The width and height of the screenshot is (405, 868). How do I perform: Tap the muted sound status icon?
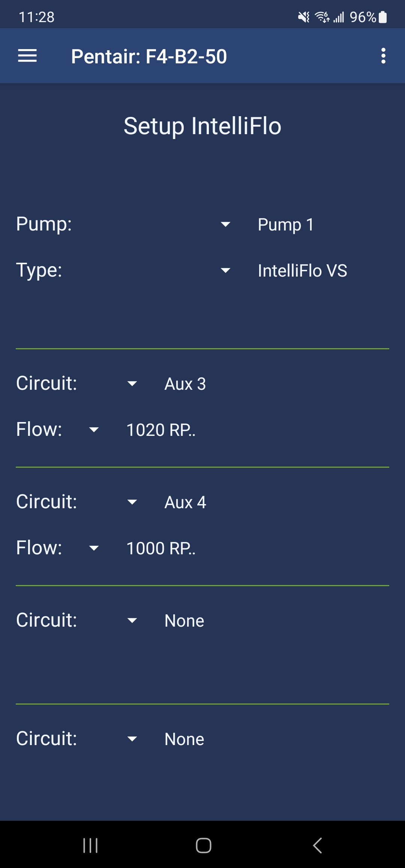[304, 17]
